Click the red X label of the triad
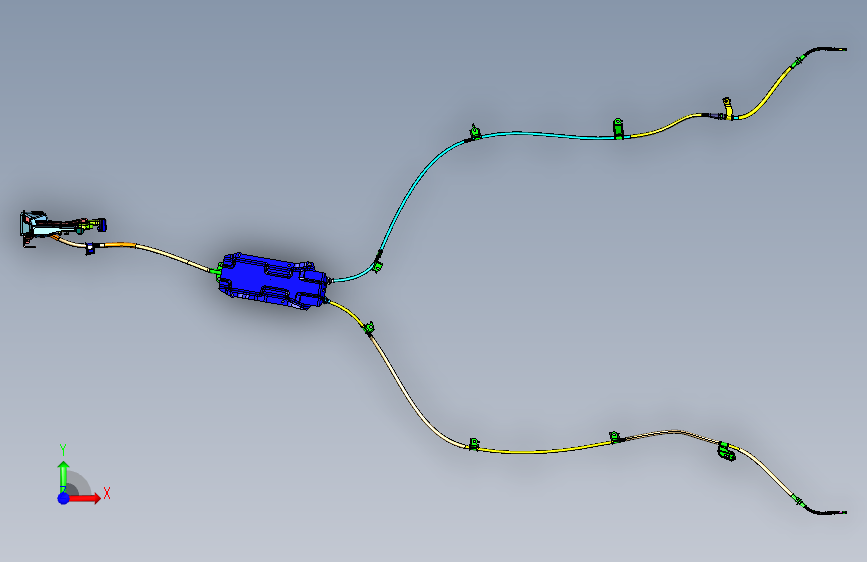The image size is (867, 562). tap(107, 493)
